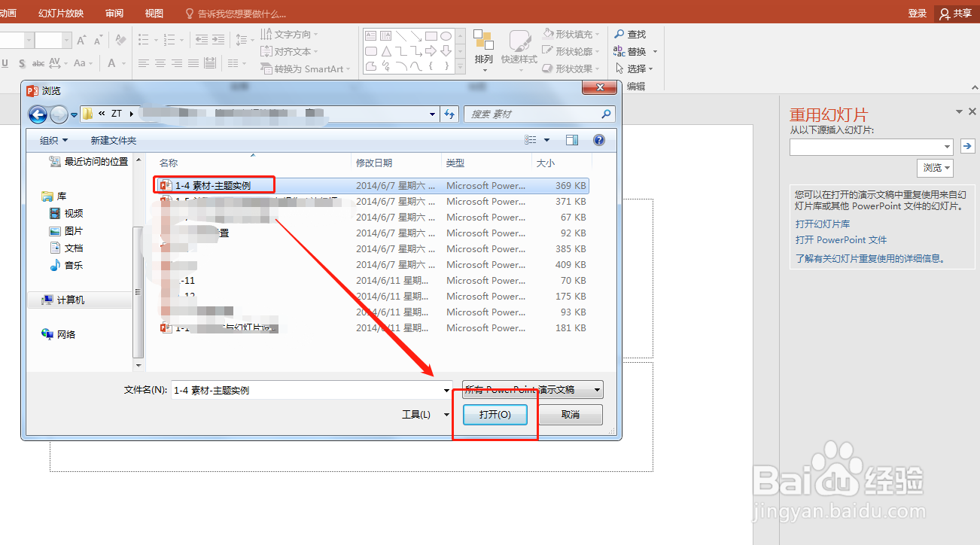Click the justify paragraph icon

pos(193,63)
